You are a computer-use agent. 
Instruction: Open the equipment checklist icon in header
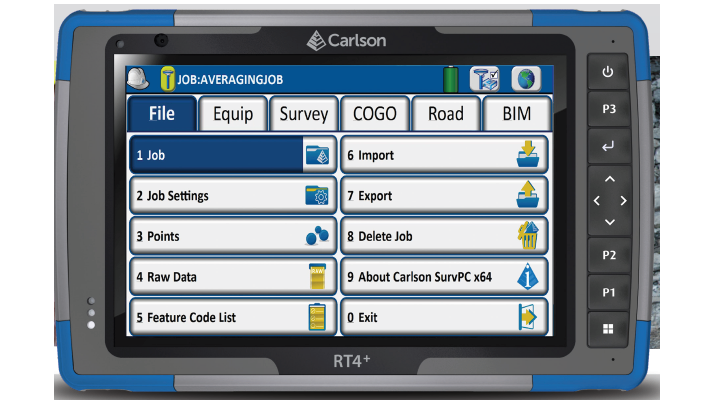tap(485, 79)
